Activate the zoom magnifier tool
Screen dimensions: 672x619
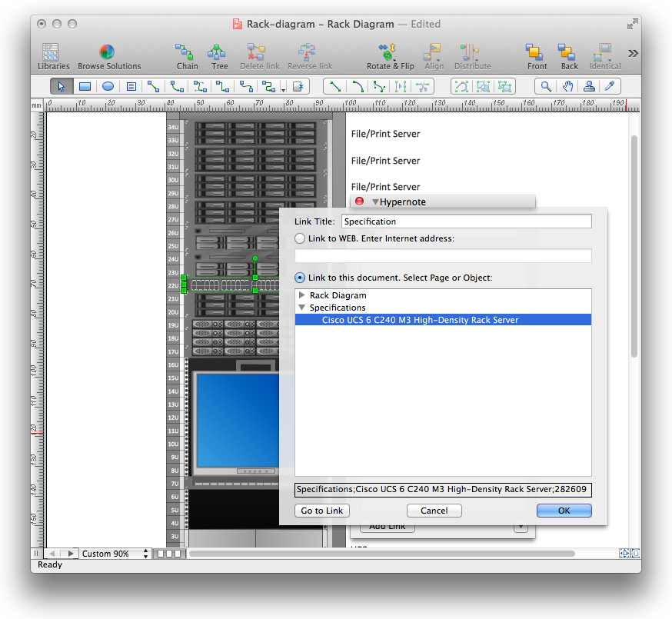546,86
